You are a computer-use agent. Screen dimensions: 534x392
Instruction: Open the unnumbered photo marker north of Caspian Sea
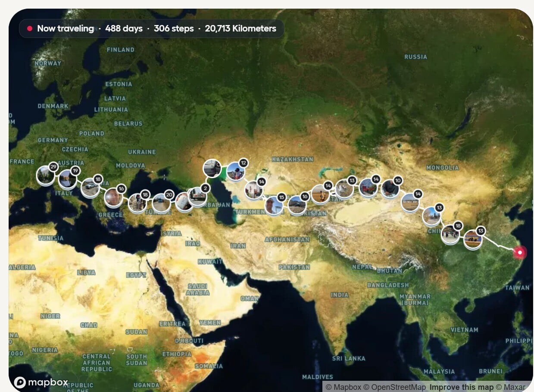(x=212, y=168)
